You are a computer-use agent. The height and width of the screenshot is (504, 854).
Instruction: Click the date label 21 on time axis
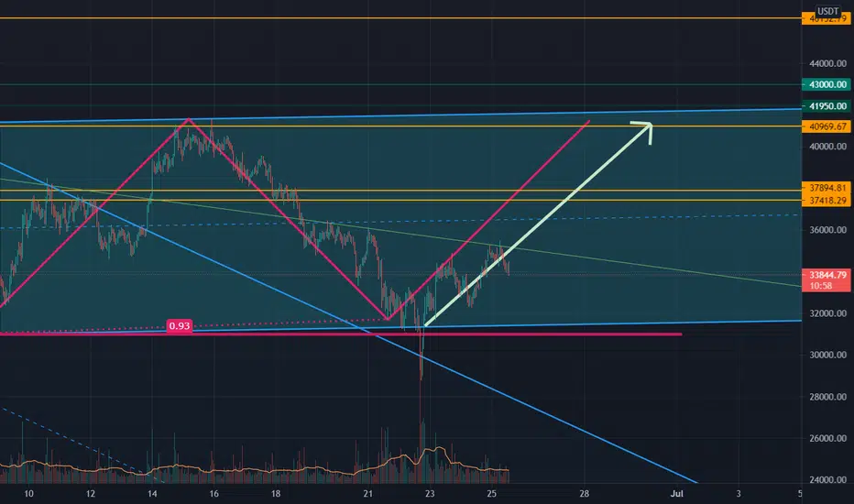[368, 494]
